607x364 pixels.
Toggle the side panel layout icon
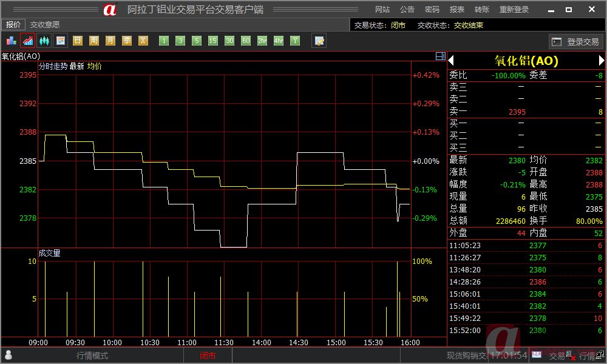pos(441,56)
